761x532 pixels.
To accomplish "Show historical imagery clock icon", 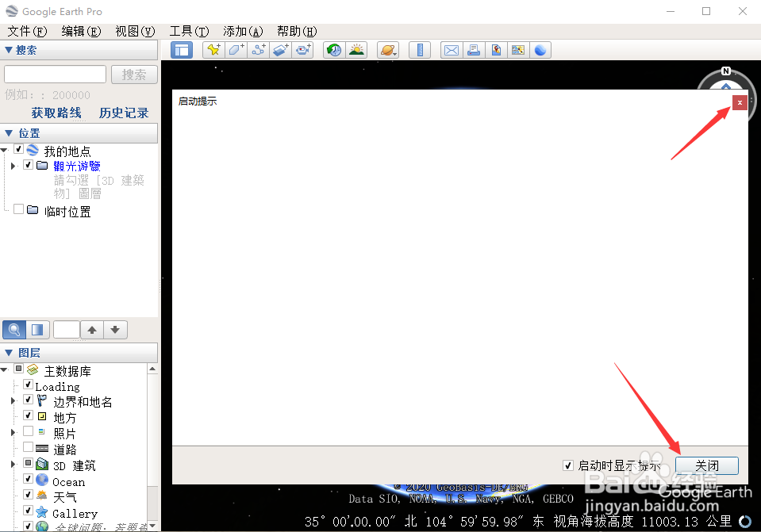I will click(334, 50).
